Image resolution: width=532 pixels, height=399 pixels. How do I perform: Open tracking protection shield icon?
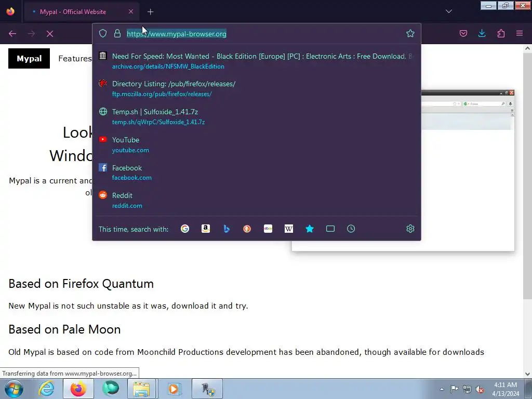(103, 33)
